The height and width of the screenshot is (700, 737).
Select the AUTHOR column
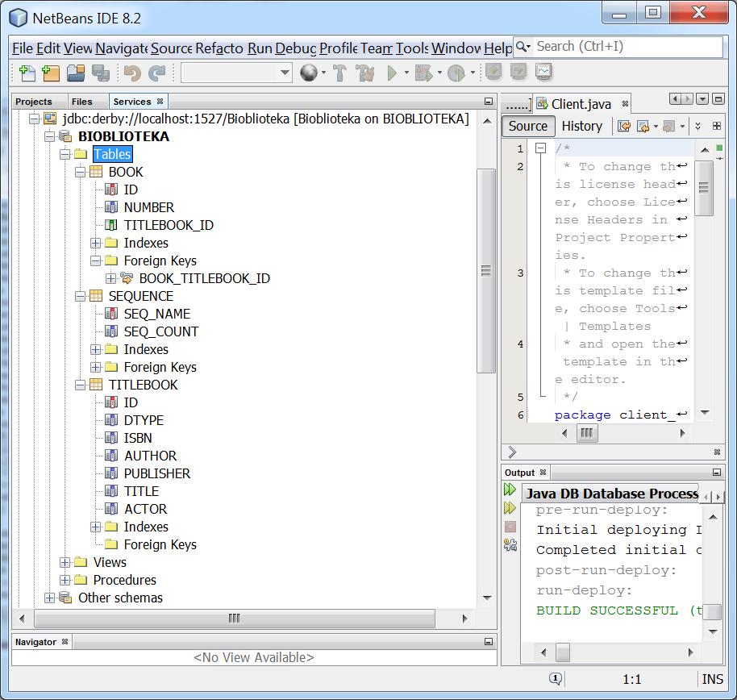point(150,456)
